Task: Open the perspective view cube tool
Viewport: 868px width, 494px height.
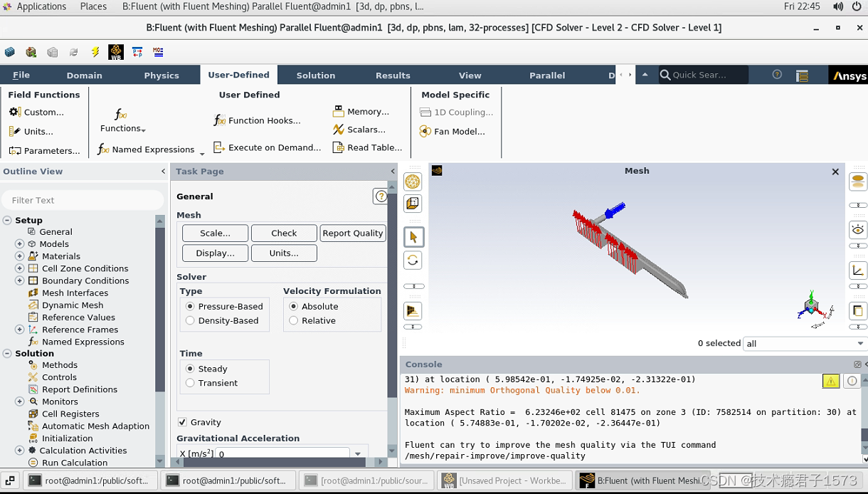Action: [413, 203]
